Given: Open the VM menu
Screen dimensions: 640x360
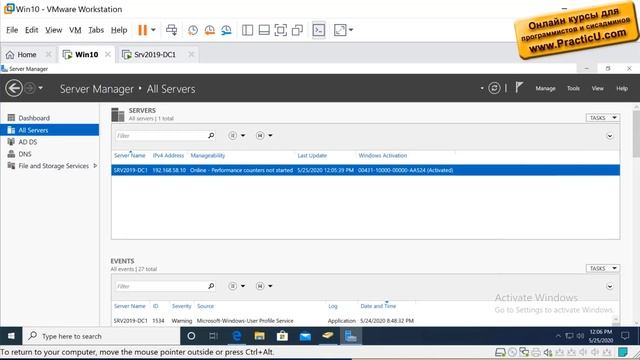Looking at the screenshot, I should pos(75,30).
